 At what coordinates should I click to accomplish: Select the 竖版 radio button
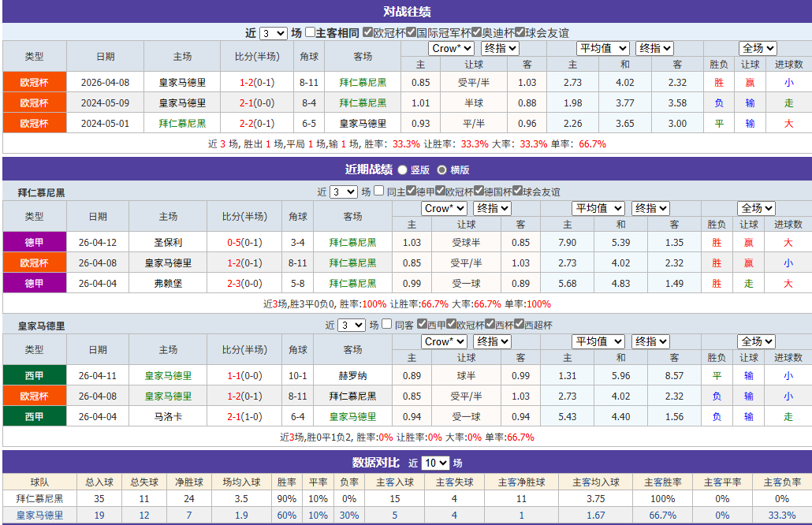[402, 169]
